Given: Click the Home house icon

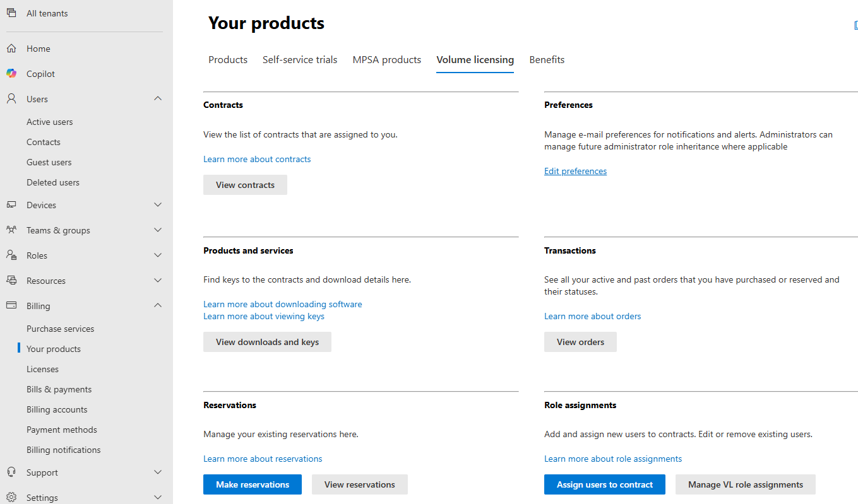Looking at the screenshot, I should coord(11,49).
